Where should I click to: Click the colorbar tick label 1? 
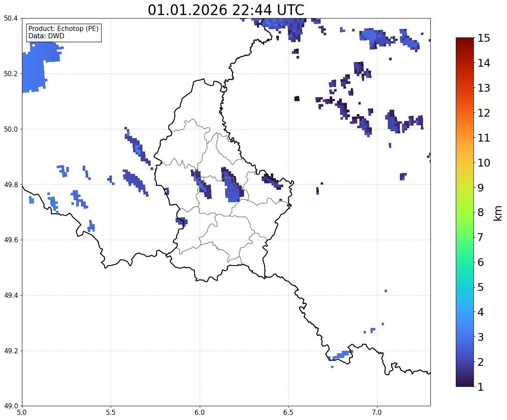click(x=481, y=387)
